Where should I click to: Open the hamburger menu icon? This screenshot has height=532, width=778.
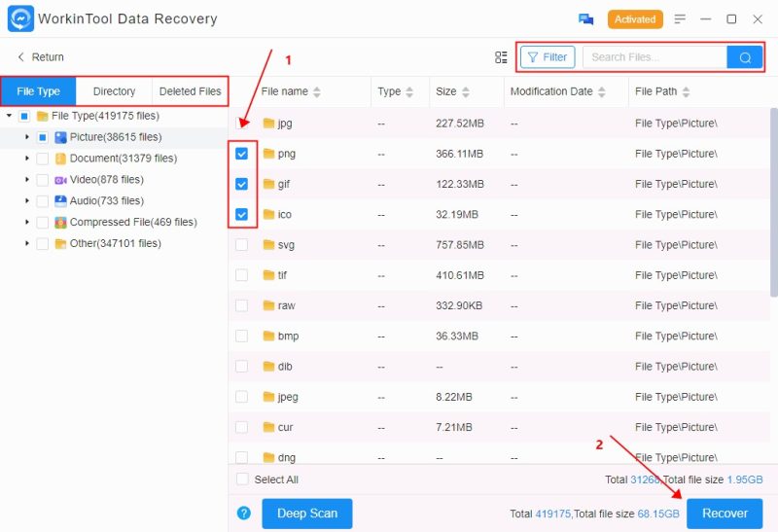point(680,19)
